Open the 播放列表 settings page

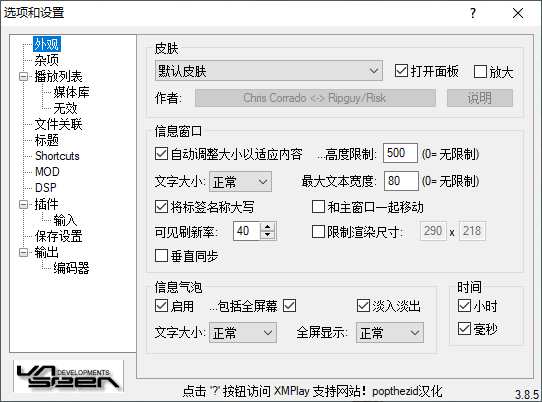(58, 76)
